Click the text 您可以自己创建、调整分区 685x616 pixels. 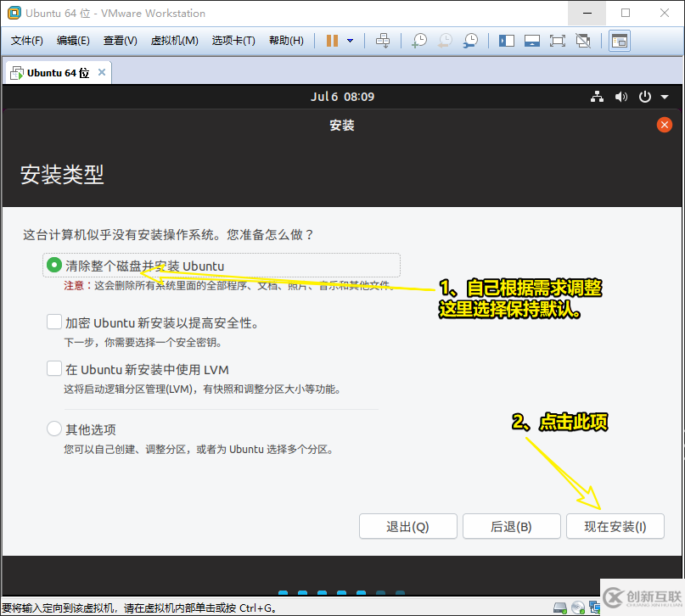[x=199, y=449]
